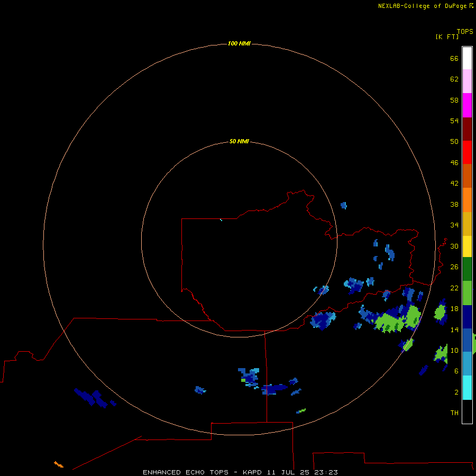Image resolution: width=476 pixels, height=476 pixels.
Task: Click the 50 NMI range ring label
Action: (239, 141)
